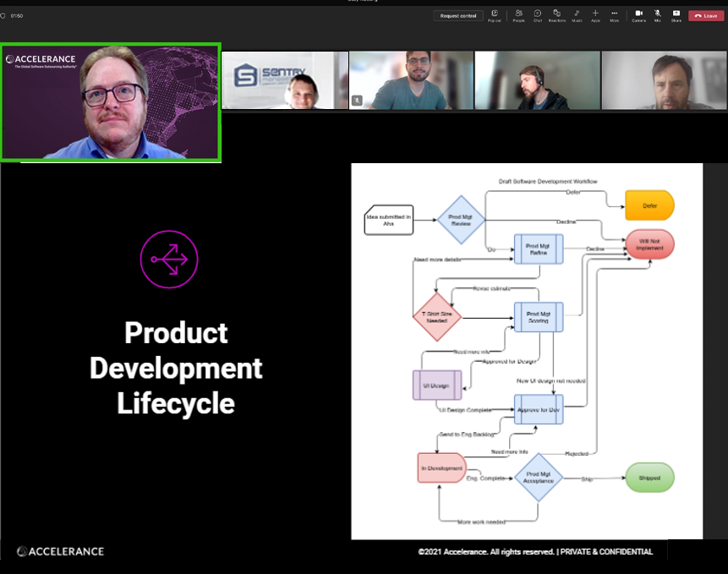Click the Rejected arrow label

click(x=577, y=453)
